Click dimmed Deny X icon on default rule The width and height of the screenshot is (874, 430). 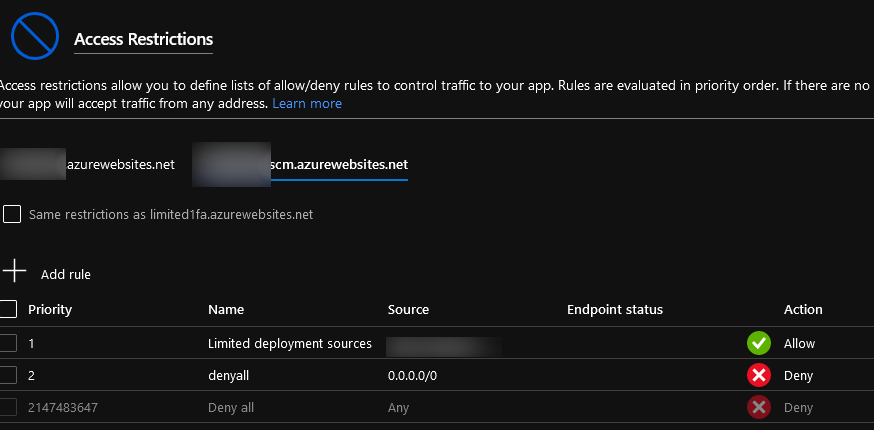[758, 408]
